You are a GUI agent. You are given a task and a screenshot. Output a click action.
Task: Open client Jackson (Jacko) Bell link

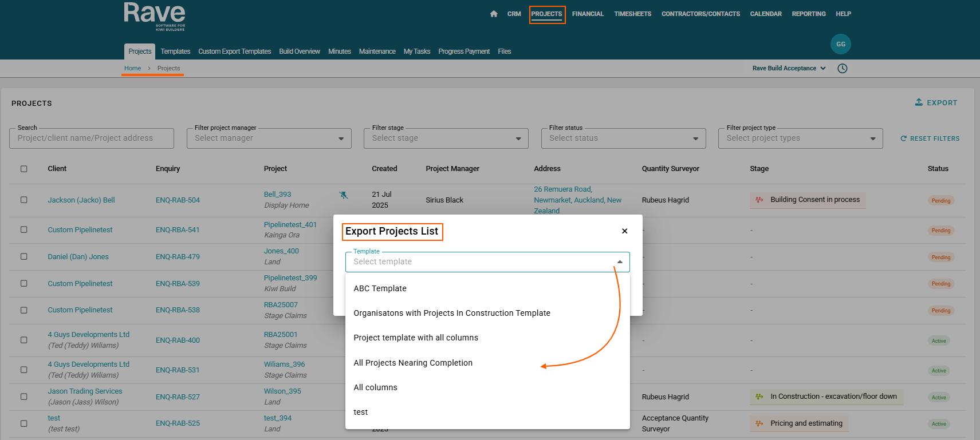81,200
